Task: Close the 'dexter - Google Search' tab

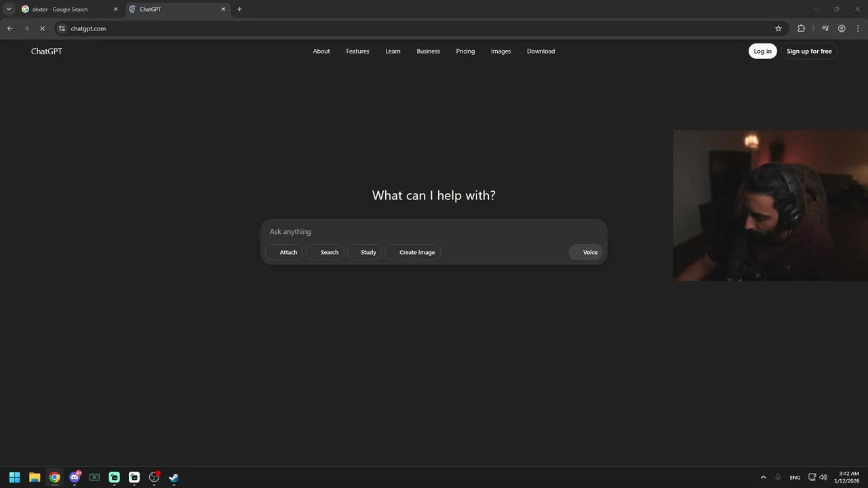Action: (116, 9)
